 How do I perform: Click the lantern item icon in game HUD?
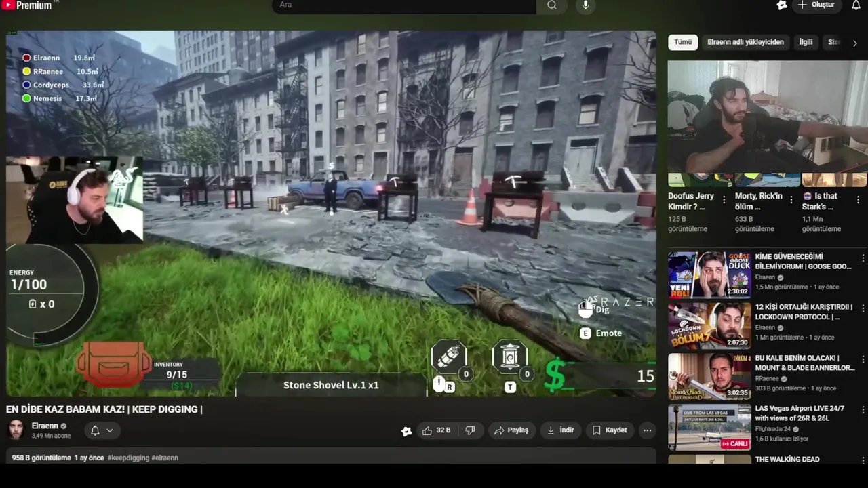pos(509,357)
